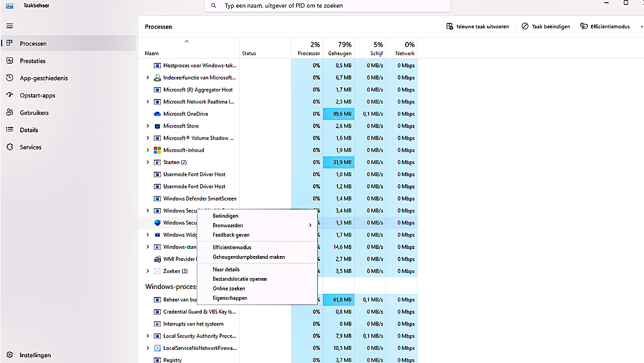This screenshot has width=644, height=363.
Task: Click the Taak beëindigen icon
Action: point(525,26)
